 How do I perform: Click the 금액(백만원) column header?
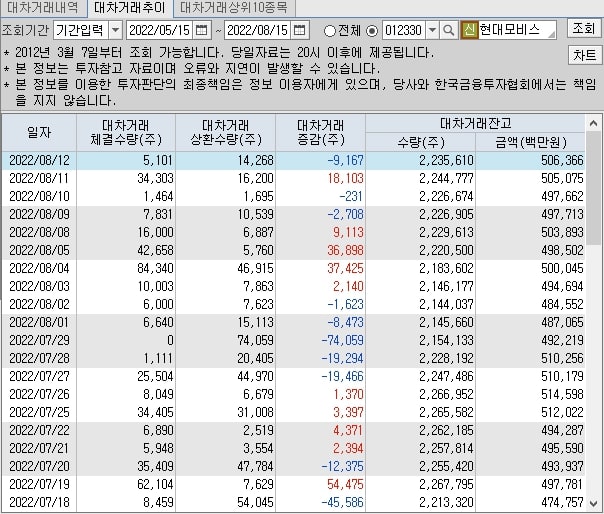coord(531,142)
